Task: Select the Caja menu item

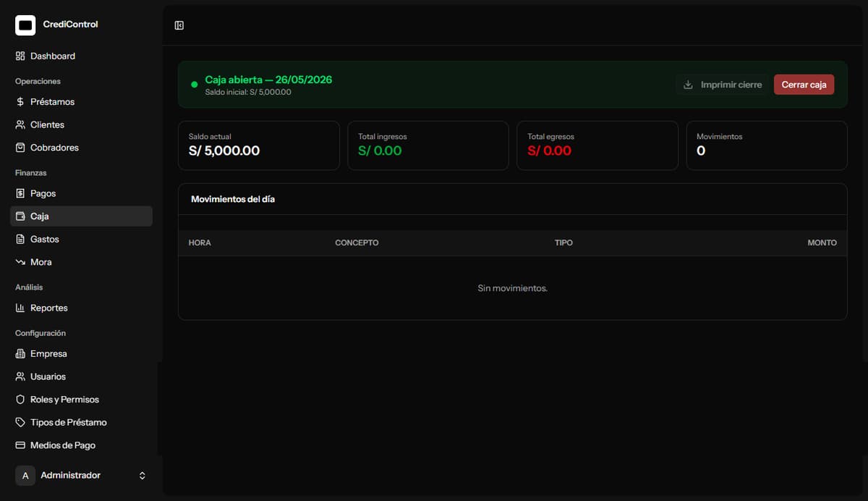Action: [x=81, y=216]
